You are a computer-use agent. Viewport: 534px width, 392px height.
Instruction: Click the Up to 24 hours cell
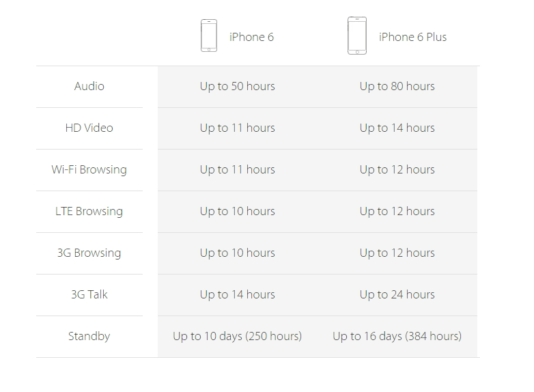(397, 294)
